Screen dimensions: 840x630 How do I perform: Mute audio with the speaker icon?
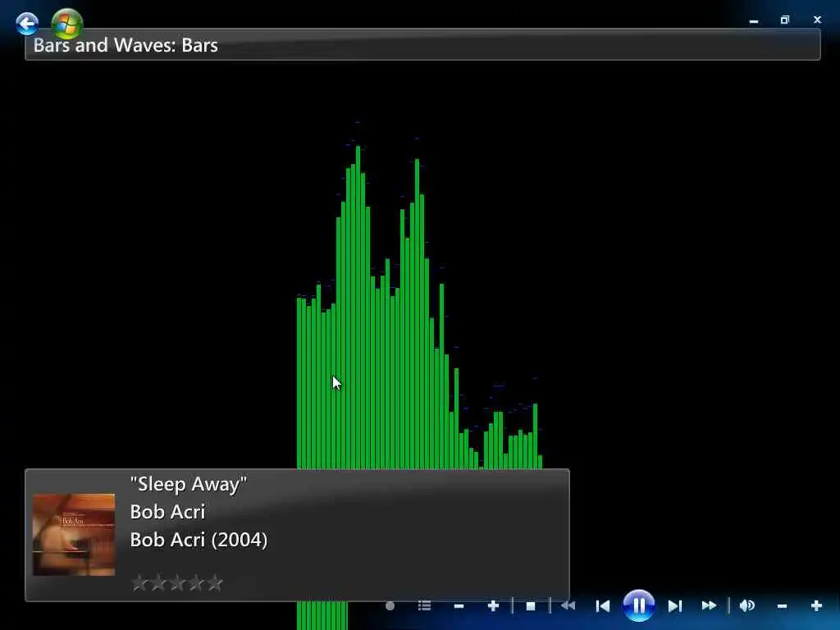746,606
